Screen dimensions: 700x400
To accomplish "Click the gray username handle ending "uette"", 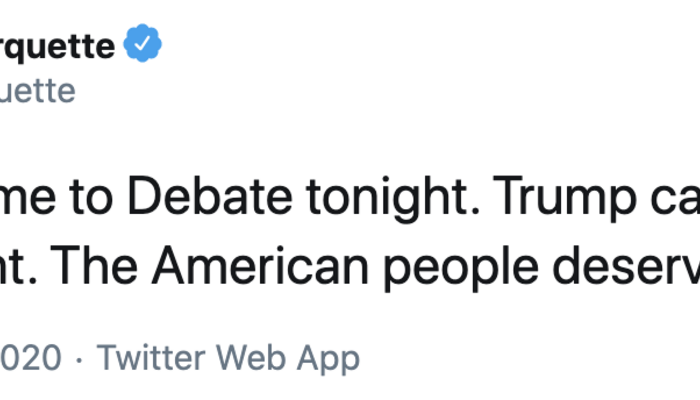I will pyautogui.click(x=37, y=91).
